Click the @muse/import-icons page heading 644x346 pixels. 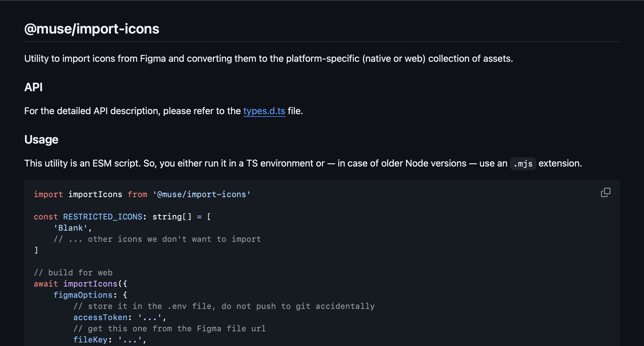[x=92, y=29]
